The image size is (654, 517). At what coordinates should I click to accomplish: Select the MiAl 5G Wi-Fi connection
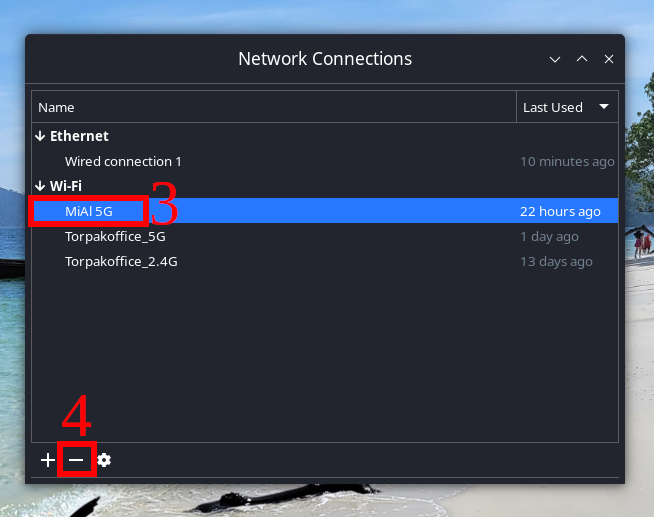(89, 211)
